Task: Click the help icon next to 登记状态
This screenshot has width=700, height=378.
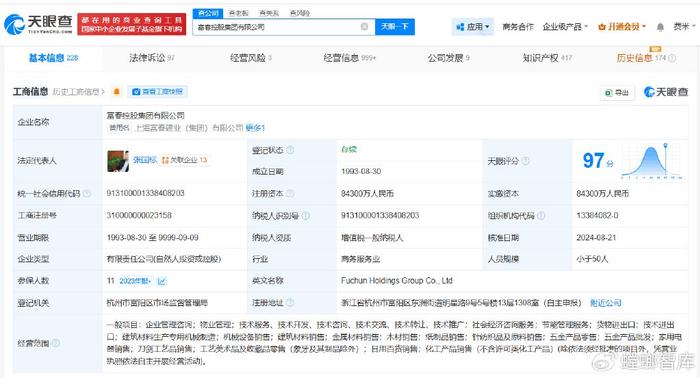Action: pyautogui.click(x=290, y=150)
